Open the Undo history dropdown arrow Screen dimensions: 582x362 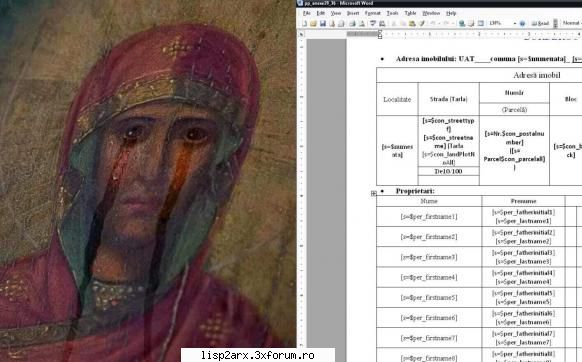tap(439, 23)
